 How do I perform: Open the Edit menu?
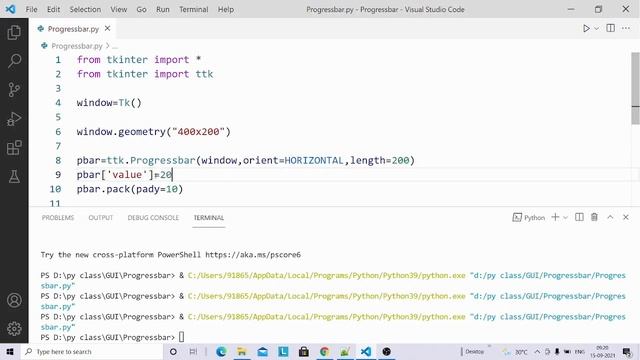click(x=53, y=9)
